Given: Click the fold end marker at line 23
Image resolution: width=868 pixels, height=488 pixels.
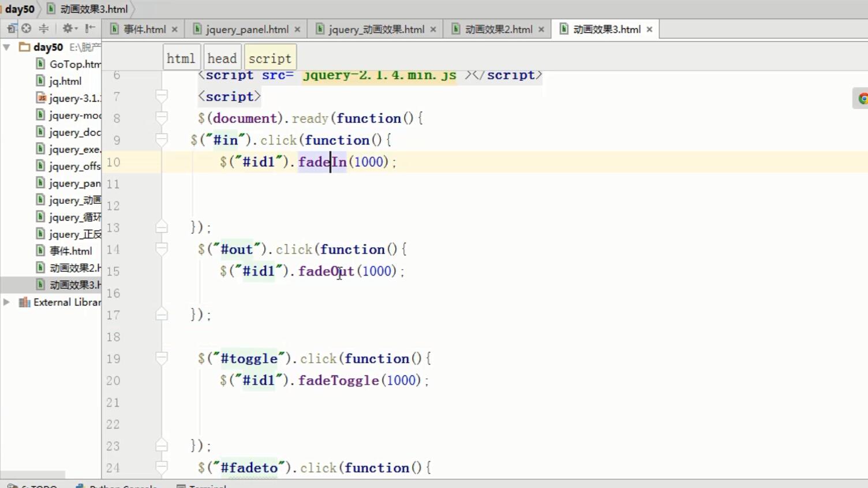Looking at the screenshot, I should [162, 446].
